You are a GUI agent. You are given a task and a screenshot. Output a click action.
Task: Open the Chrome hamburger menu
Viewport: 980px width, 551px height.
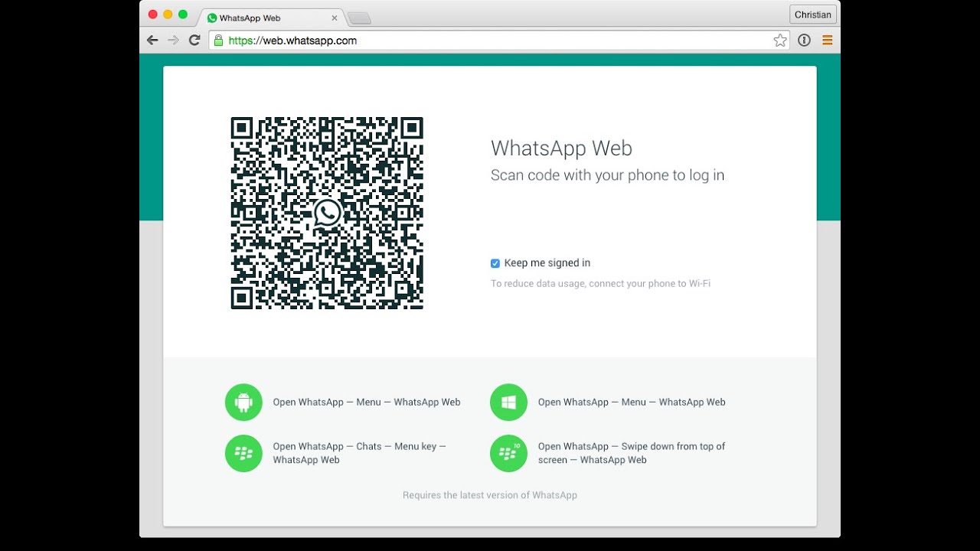tap(827, 41)
